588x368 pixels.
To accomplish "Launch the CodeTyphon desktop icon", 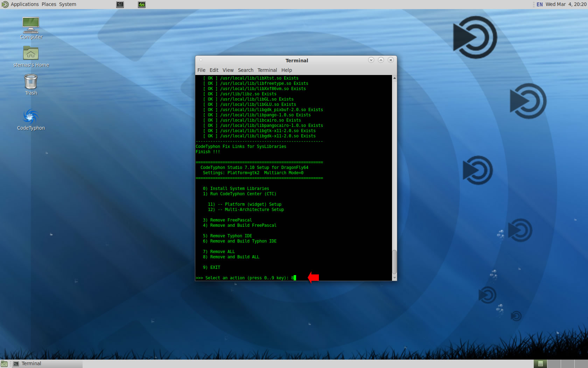I will coord(31,120).
